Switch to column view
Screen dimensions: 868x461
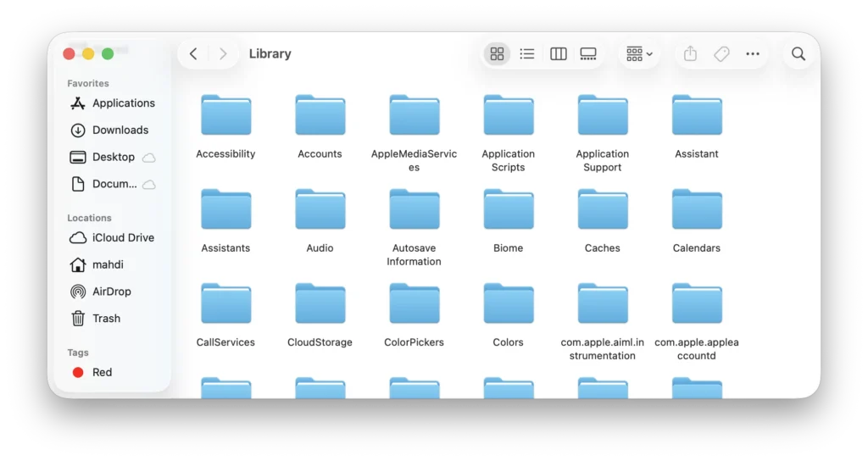(x=558, y=54)
